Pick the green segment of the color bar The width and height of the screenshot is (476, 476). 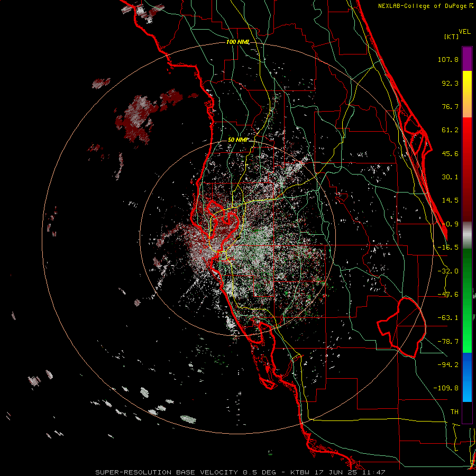click(x=467, y=300)
